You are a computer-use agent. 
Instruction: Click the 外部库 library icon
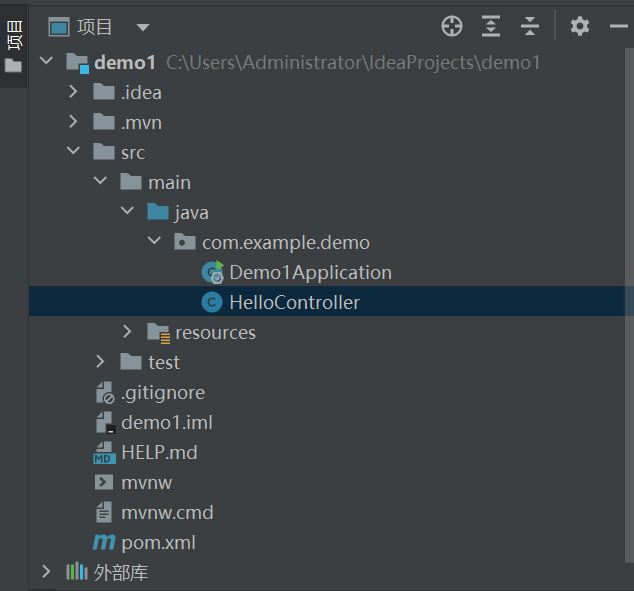(77, 572)
